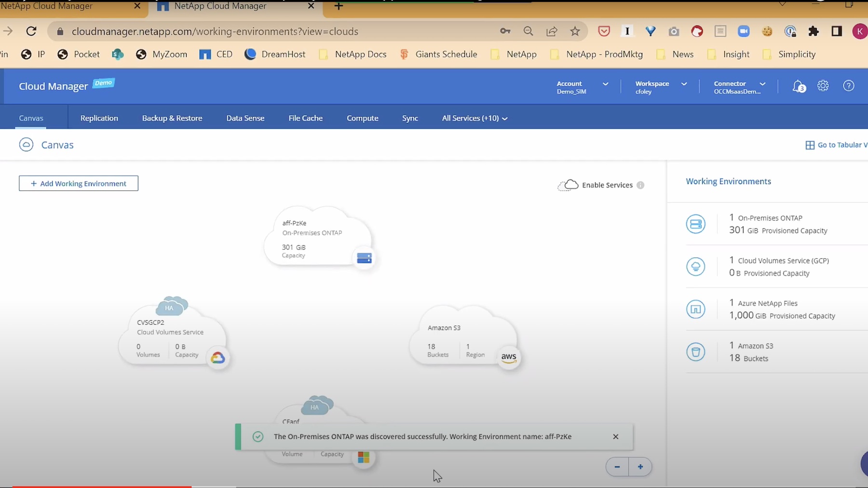This screenshot has height=488, width=868.
Task: Open the Giants Schedule bookmark
Action: 438,54
